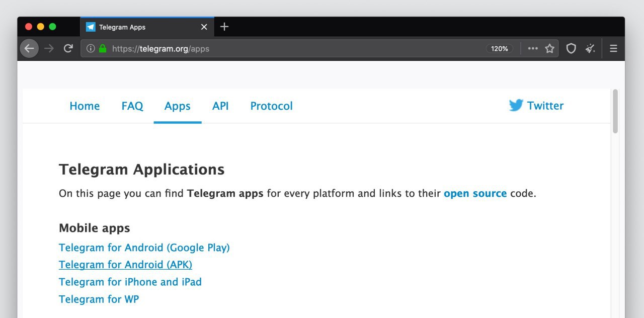Open page actions three-dot menu

click(x=533, y=49)
